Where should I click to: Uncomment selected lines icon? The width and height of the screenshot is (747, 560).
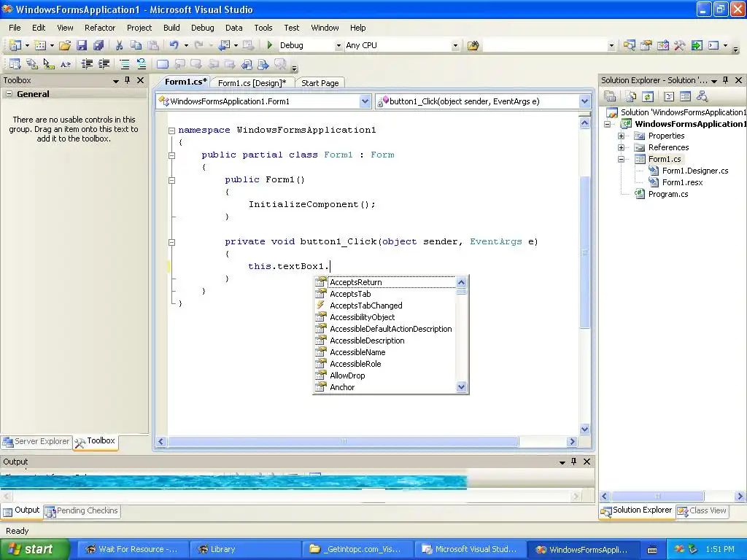point(142,64)
